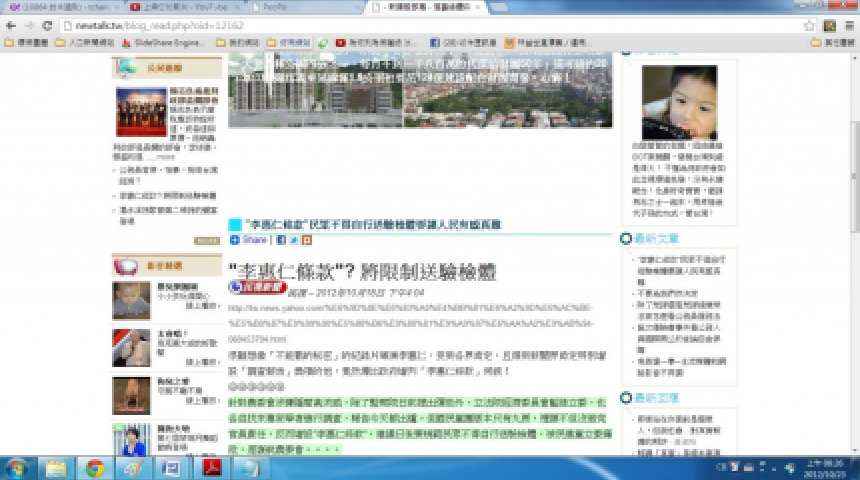Open Chrome from the Windows taskbar
This screenshot has height=480, width=860.
click(x=95, y=467)
